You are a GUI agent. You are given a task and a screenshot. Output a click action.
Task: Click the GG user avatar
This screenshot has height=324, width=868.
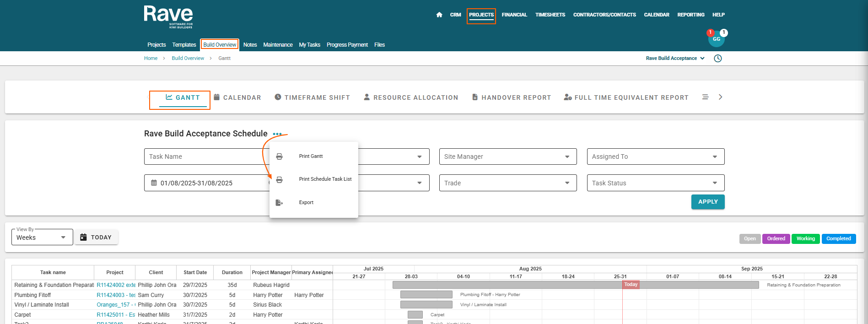(x=716, y=39)
